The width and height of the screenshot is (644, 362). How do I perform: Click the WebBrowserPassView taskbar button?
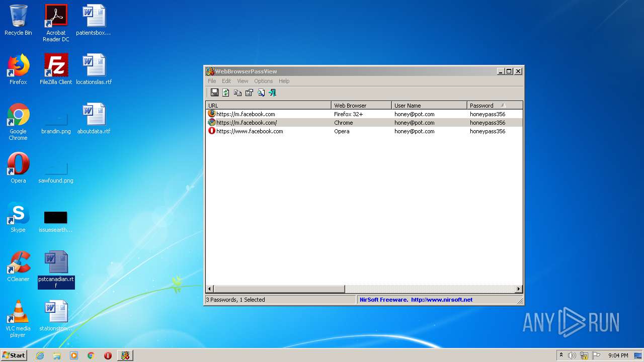[x=125, y=355]
